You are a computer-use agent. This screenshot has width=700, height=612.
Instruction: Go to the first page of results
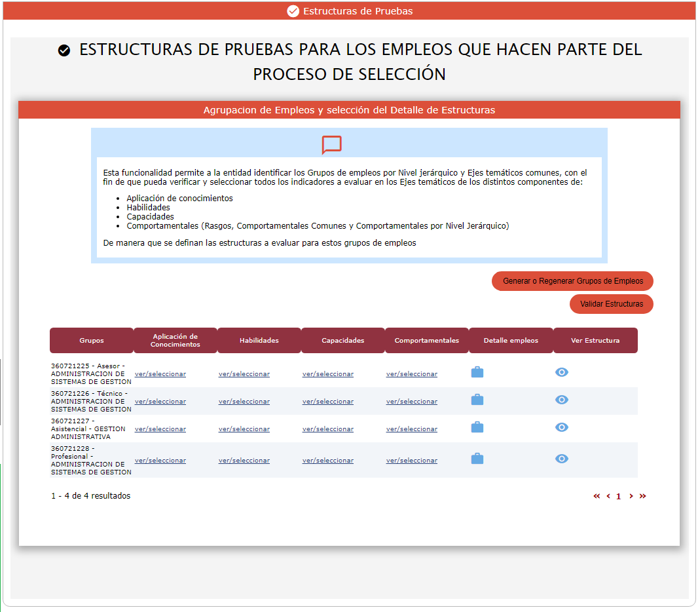597,496
